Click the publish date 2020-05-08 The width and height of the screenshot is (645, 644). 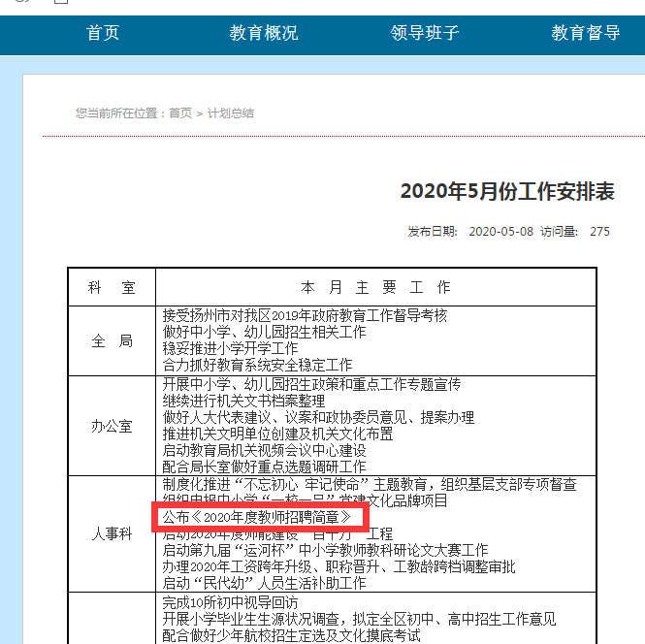coord(500,232)
